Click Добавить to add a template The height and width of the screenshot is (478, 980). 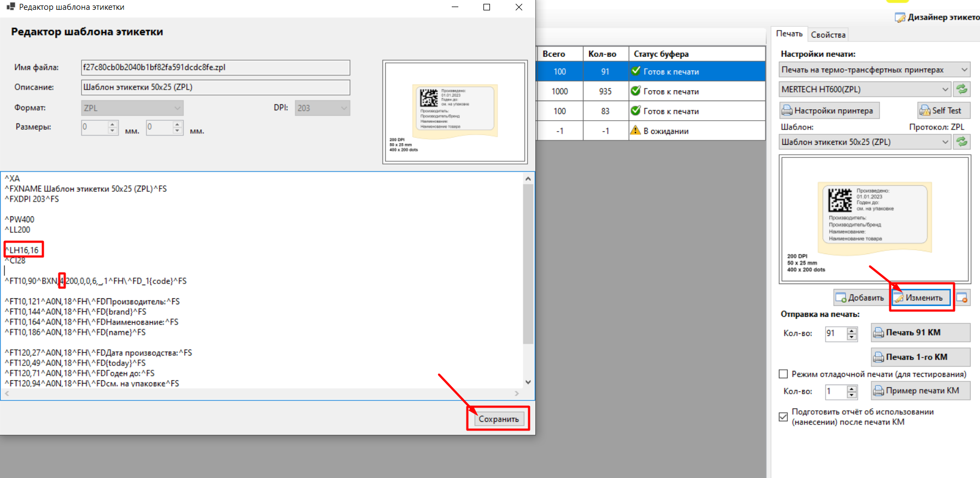point(860,298)
